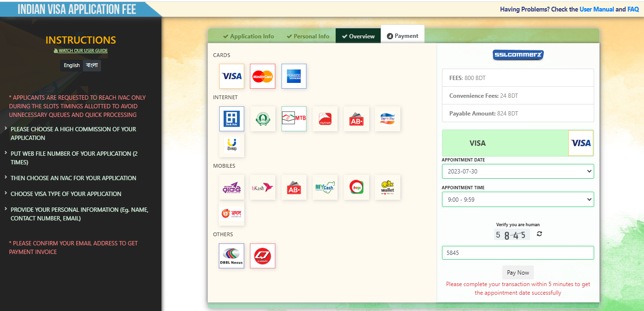
Task: Click the IVAC slot timings notice
Action: [77, 106]
